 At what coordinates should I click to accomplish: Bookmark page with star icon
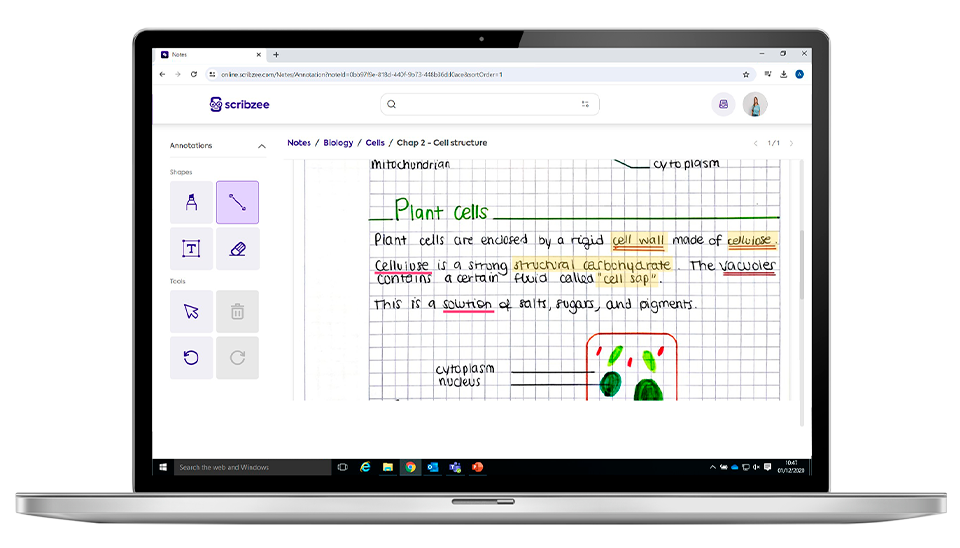746,75
